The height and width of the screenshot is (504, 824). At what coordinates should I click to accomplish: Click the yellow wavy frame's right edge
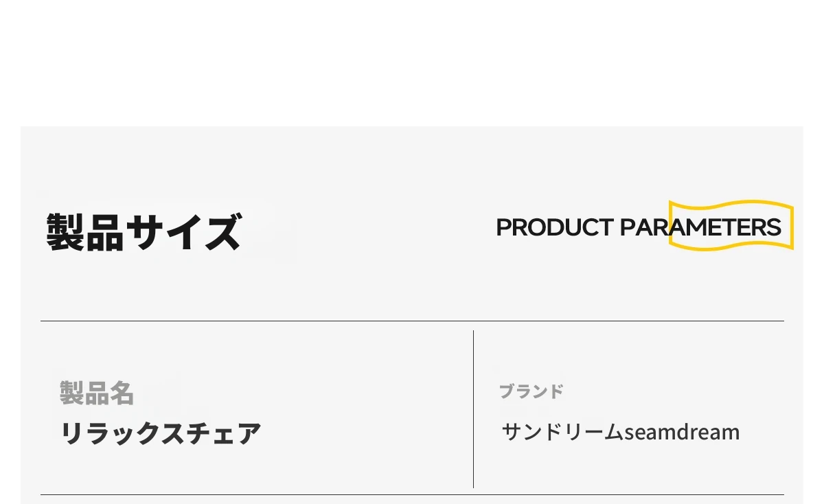(x=792, y=227)
